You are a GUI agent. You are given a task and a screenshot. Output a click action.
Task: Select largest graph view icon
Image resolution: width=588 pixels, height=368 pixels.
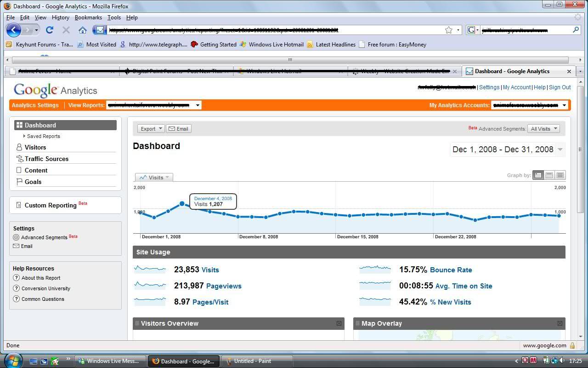click(x=560, y=175)
